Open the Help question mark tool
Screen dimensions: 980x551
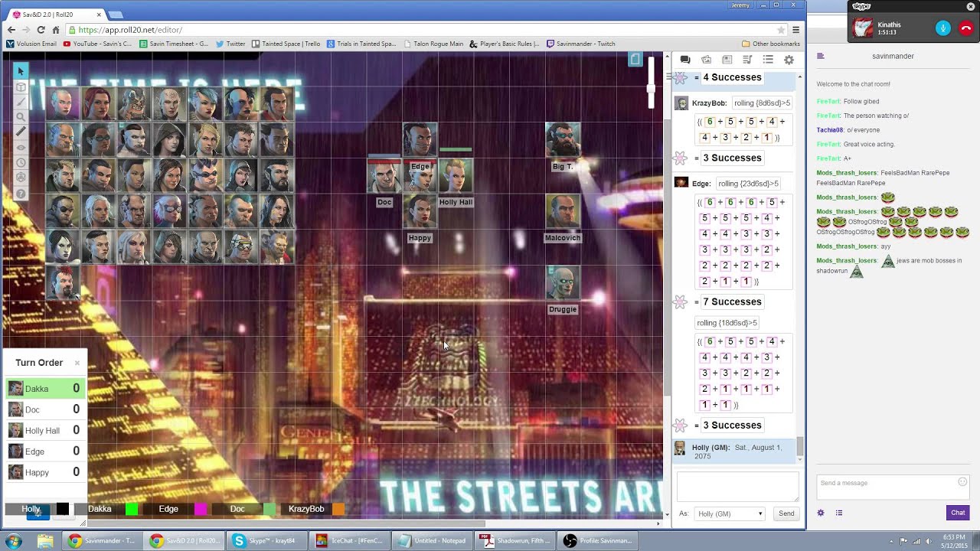point(21,193)
